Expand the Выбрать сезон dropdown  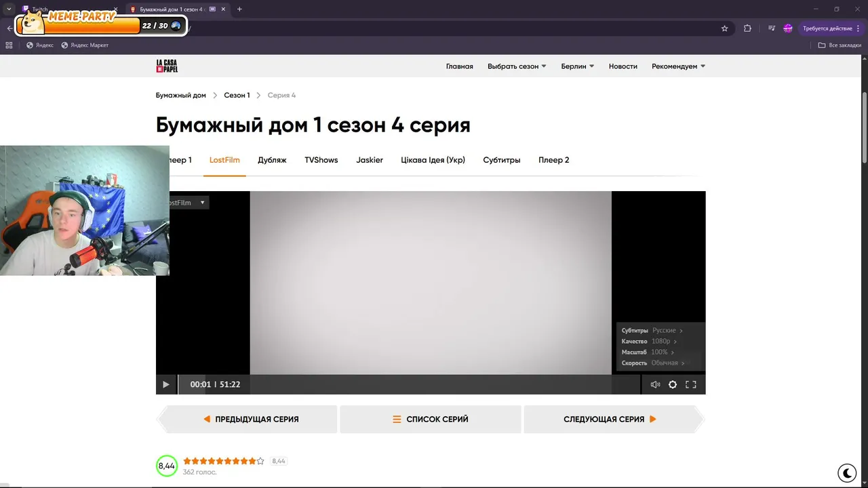pyautogui.click(x=517, y=66)
